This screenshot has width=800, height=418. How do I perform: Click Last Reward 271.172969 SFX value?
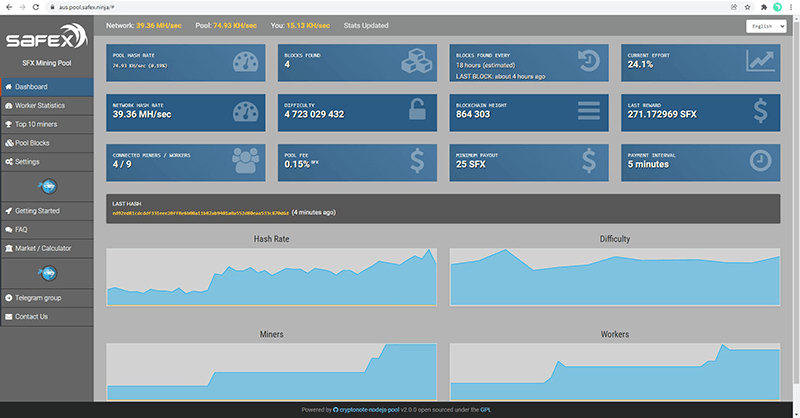662,114
